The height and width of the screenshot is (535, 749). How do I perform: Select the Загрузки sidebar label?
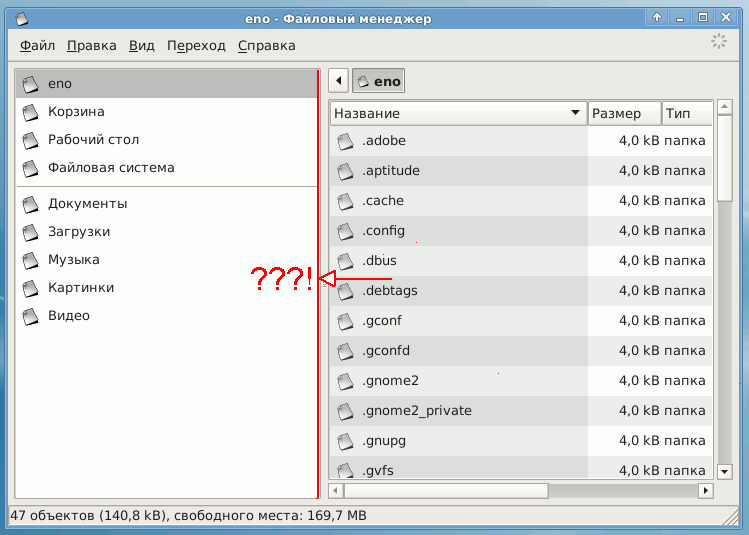tap(79, 232)
